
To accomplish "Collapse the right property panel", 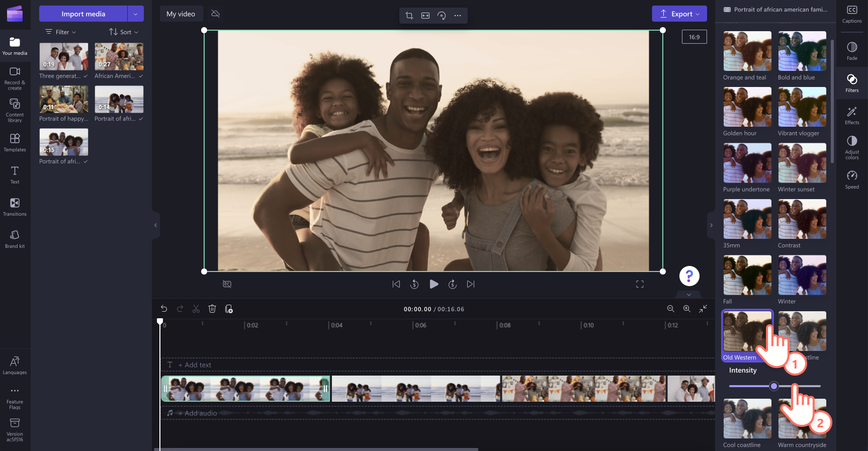I will [x=711, y=225].
